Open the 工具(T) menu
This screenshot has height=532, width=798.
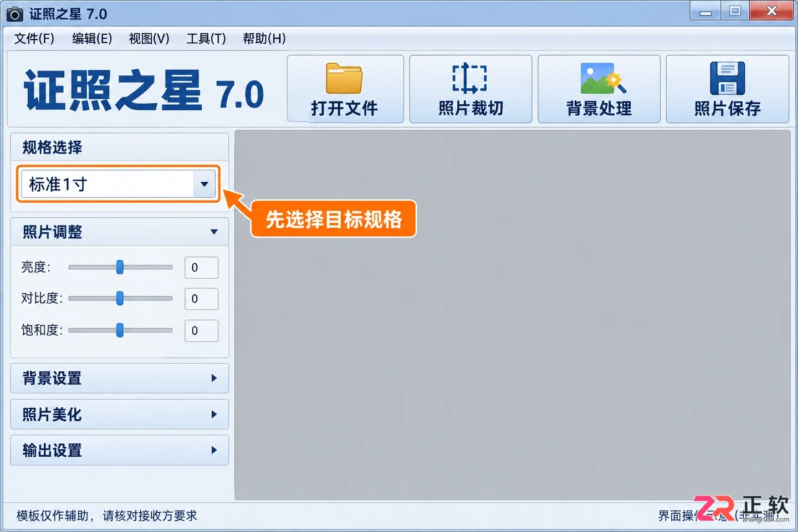(x=206, y=38)
